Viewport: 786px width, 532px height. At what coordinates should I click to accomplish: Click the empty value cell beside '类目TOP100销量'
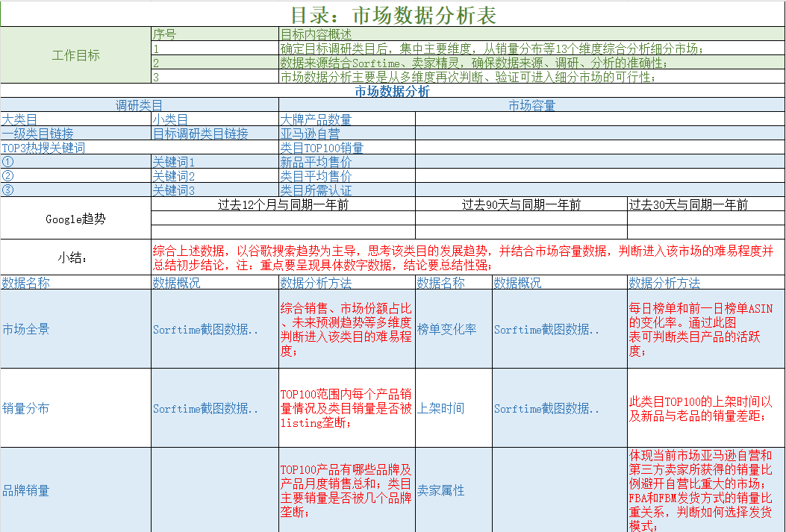tap(601, 147)
